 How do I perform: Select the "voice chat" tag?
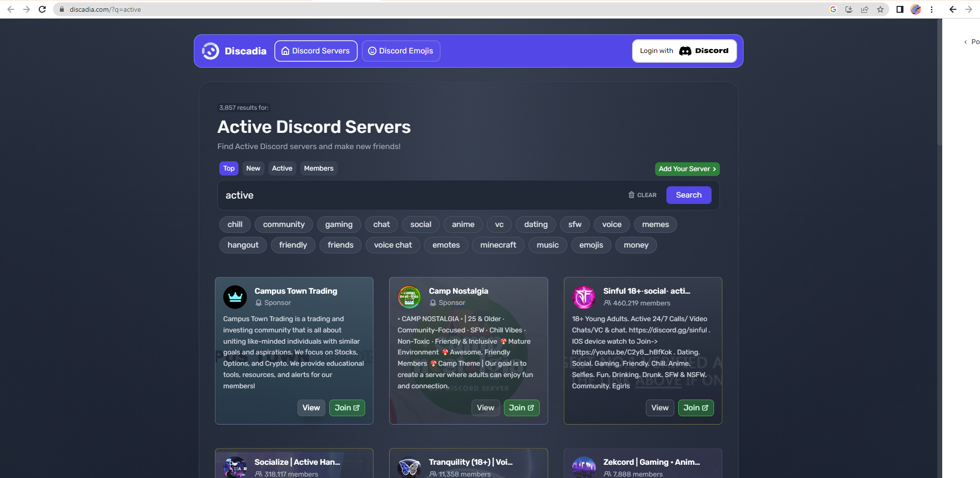pyautogui.click(x=393, y=245)
